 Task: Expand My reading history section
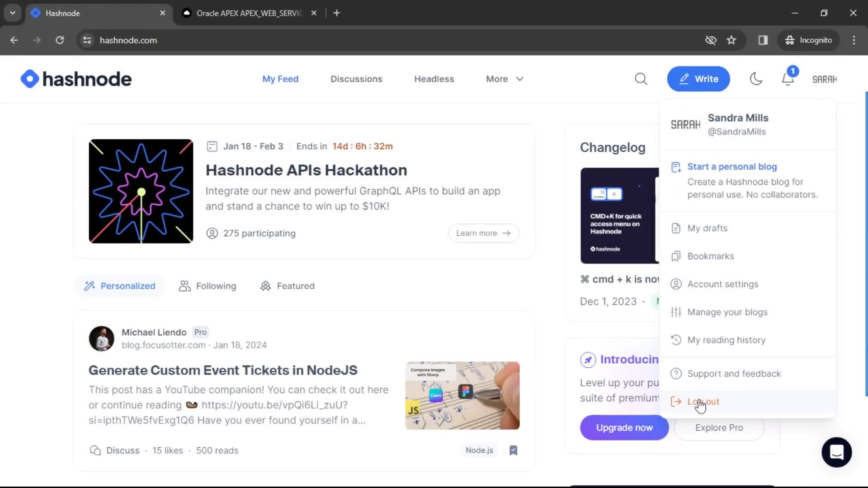point(726,340)
